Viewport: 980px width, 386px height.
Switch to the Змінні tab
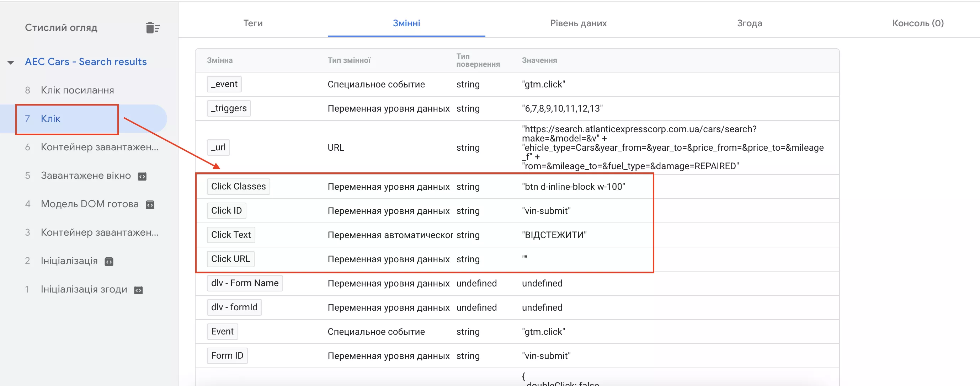point(406,23)
